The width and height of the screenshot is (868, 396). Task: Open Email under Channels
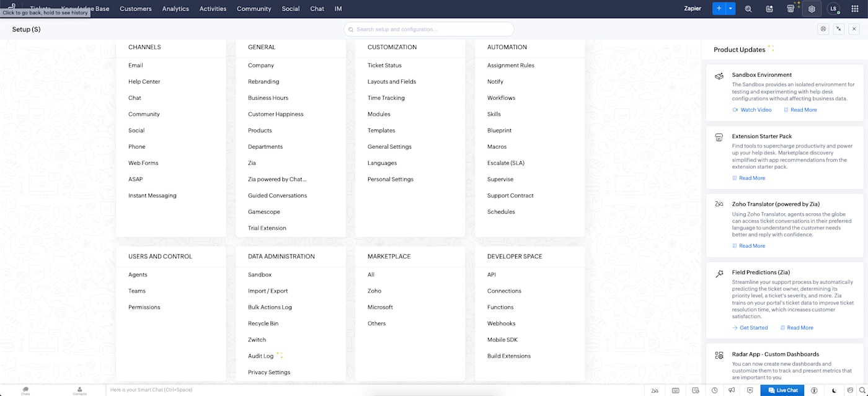(136, 65)
